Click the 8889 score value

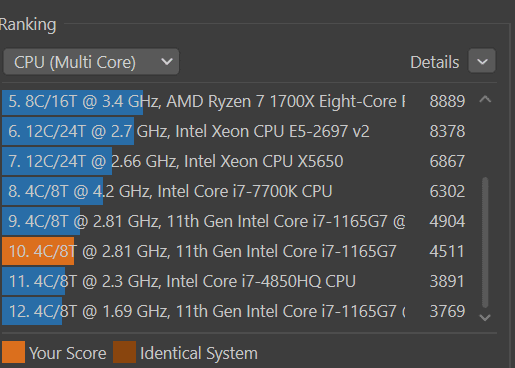pos(447,101)
